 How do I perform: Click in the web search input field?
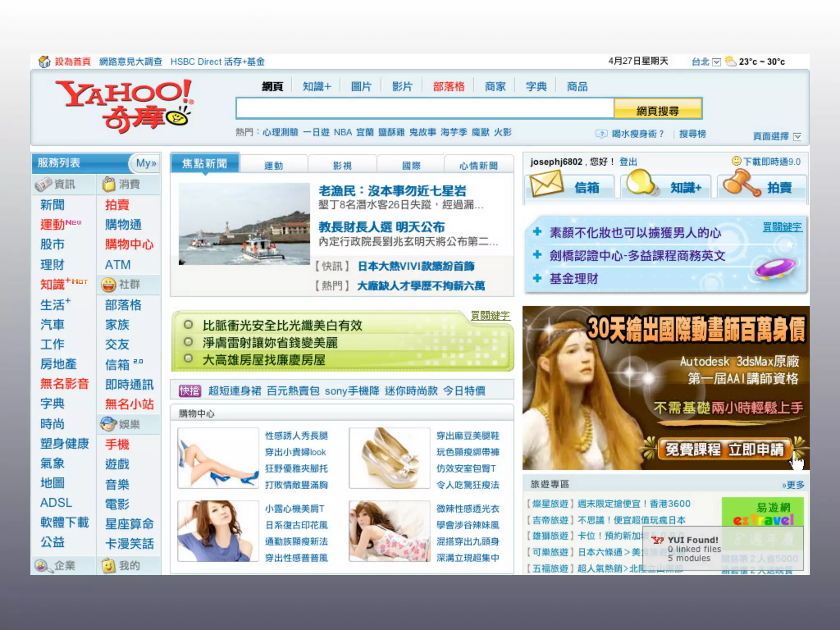click(425, 109)
